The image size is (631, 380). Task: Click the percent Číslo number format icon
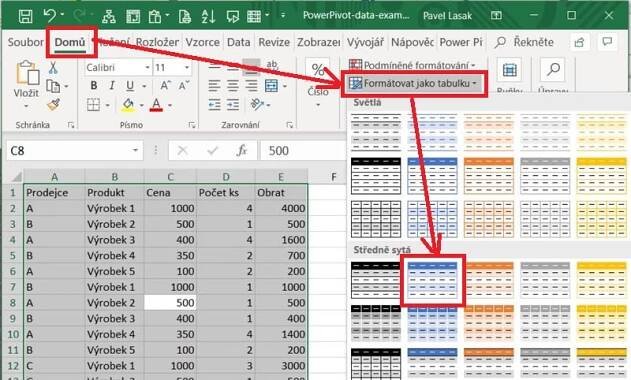click(318, 70)
